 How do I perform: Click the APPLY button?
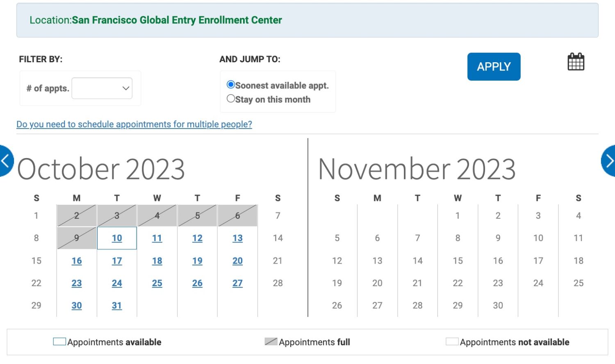tap(494, 66)
